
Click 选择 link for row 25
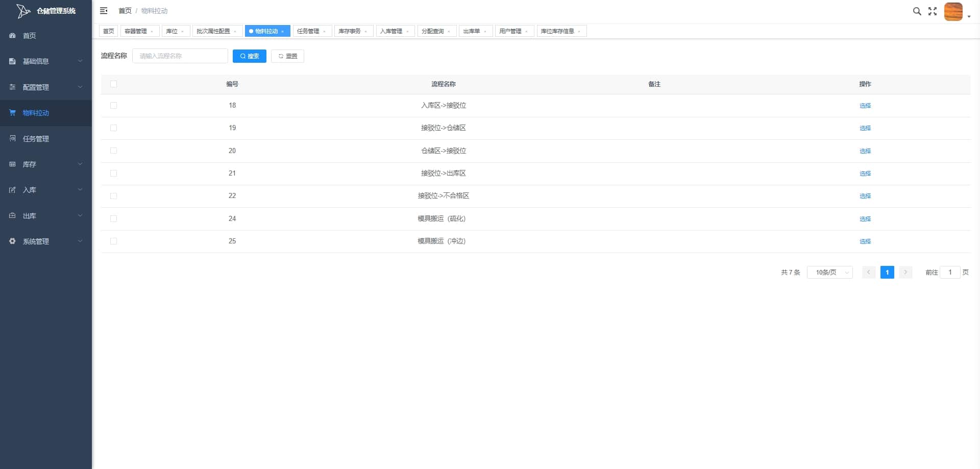point(865,241)
